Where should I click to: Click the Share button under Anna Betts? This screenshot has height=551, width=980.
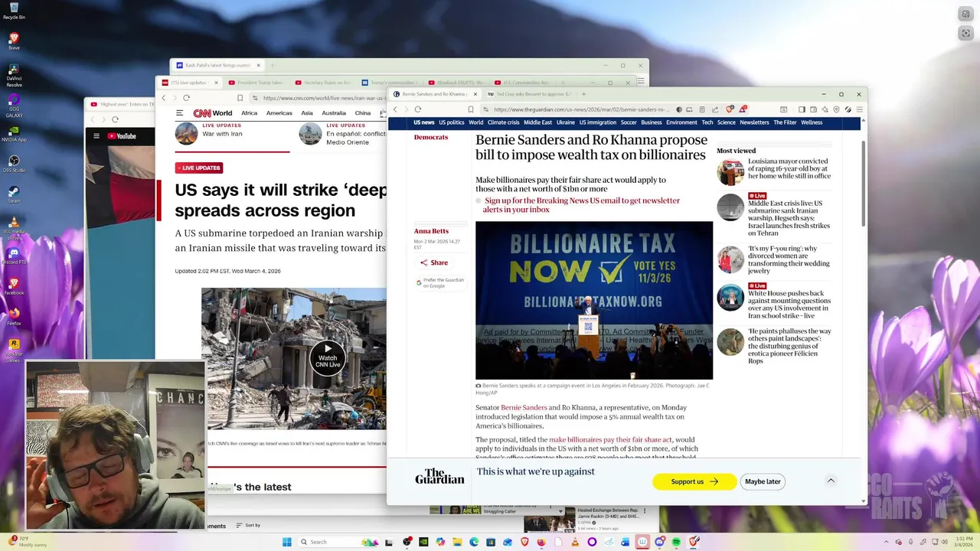coord(433,262)
